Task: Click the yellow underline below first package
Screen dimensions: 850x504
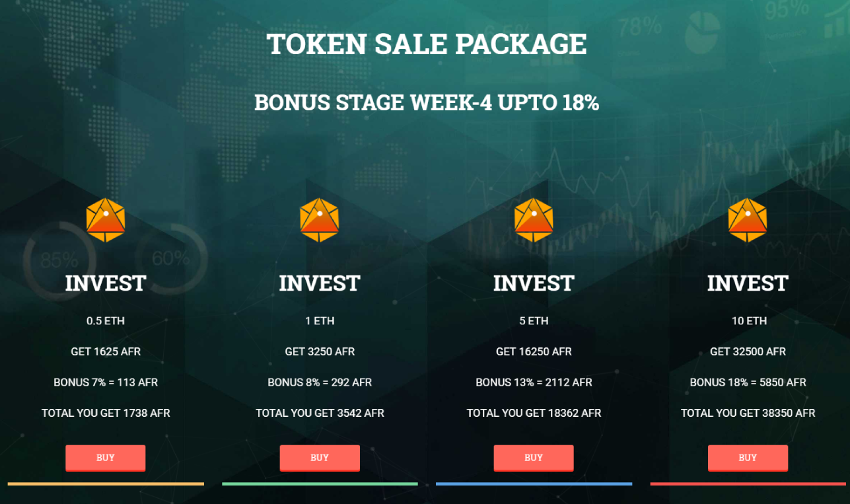Action: coord(106,484)
